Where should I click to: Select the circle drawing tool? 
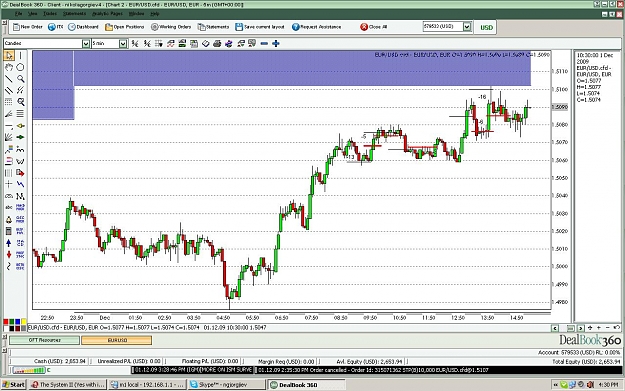tap(20, 67)
